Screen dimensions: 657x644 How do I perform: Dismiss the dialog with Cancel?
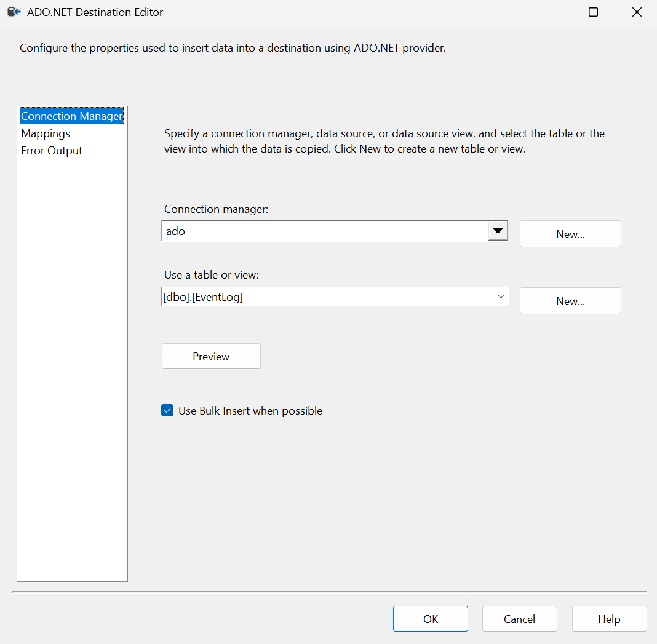[519, 618]
